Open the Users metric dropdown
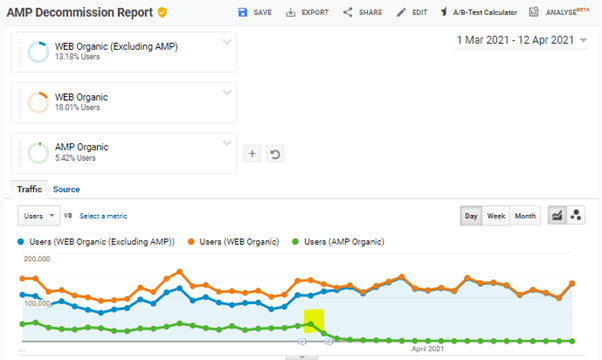This screenshot has width=602, height=360. (39, 216)
